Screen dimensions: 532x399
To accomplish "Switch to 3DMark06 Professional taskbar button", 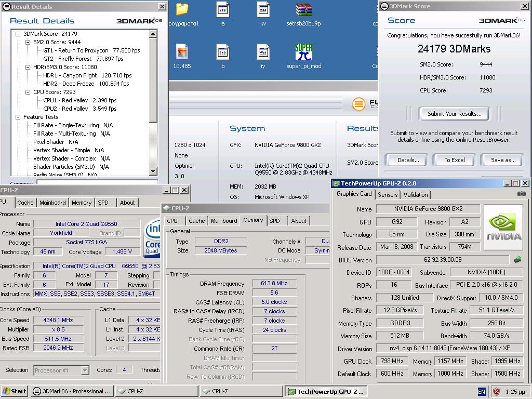I will (72, 391).
